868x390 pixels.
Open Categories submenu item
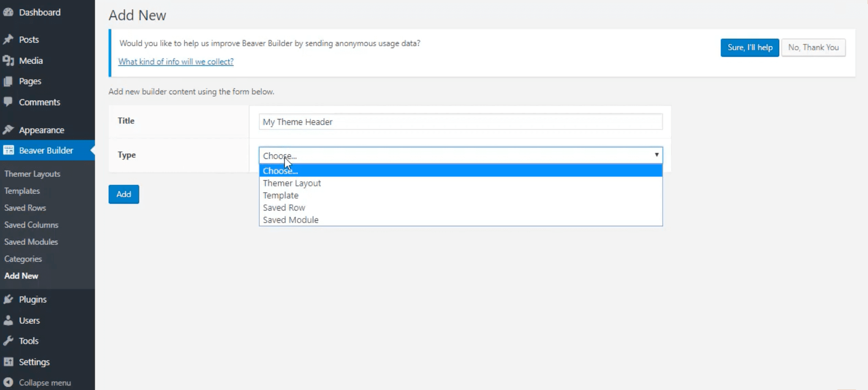pyautogui.click(x=23, y=259)
